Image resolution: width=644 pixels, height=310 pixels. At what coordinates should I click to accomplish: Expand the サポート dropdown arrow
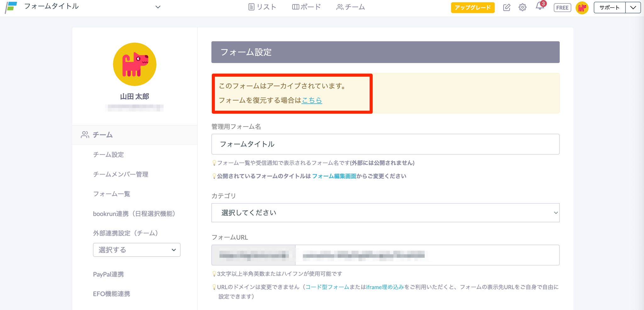coord(633,8)
